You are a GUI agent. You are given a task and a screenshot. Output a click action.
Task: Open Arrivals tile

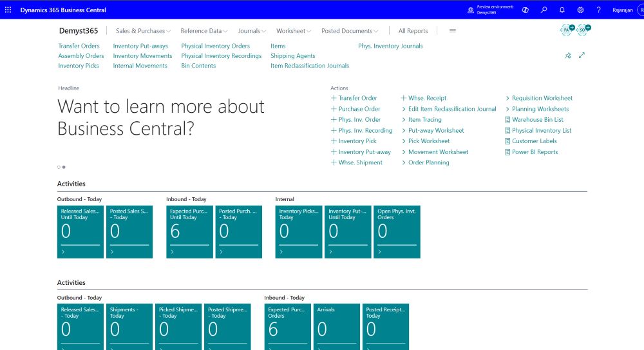tap(337, 327)
